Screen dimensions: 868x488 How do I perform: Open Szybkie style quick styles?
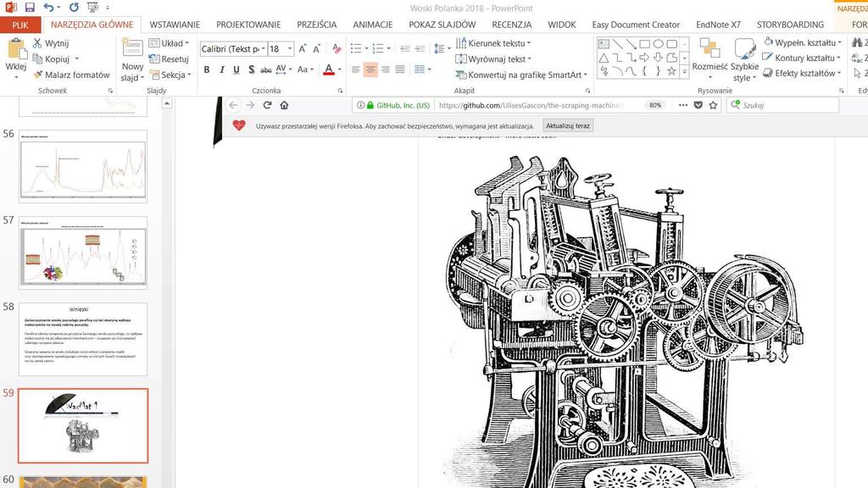point(744,60)
